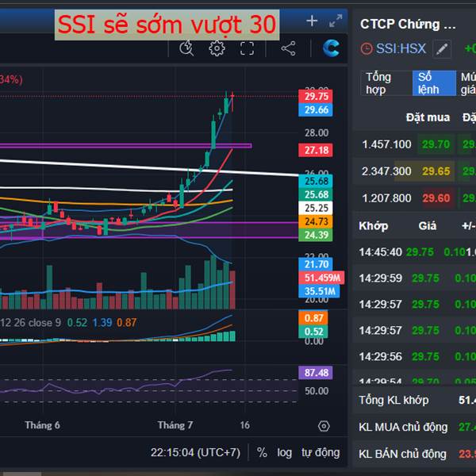
Task: Click the 35.51M volume average label
Action: 320,291
